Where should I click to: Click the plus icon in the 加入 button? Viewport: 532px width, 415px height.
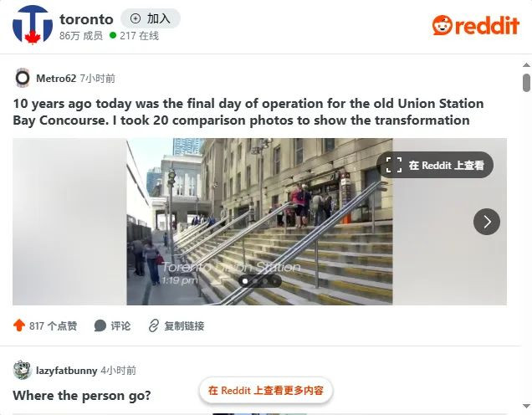click(x=136, y=18)
